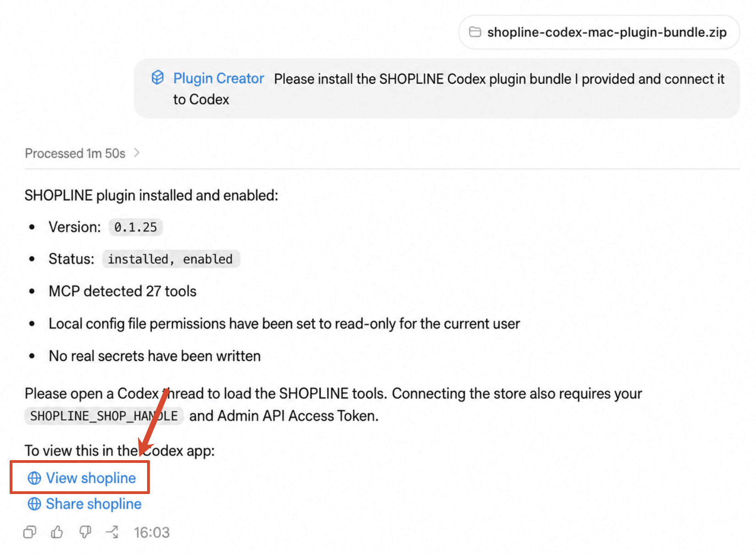Click the thumbs down icon
Viewport: 756px width, 554px height.
click(85, 532)
